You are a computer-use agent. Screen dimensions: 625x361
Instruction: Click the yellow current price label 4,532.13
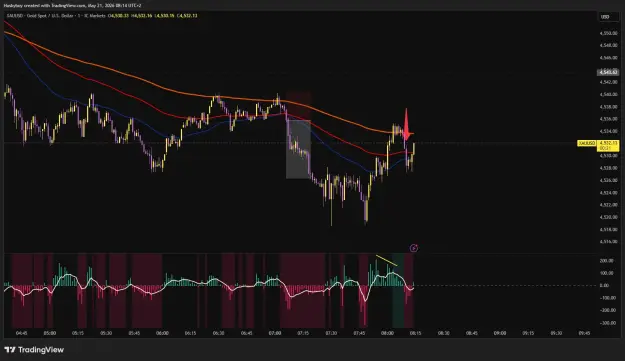pyautogui.click(x=608, y=145)
